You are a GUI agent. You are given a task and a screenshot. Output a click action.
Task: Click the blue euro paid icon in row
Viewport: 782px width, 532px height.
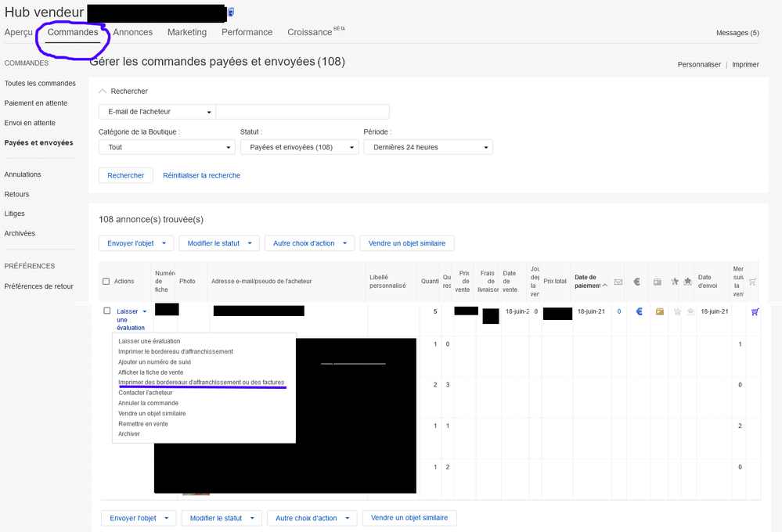pos(640,311)
